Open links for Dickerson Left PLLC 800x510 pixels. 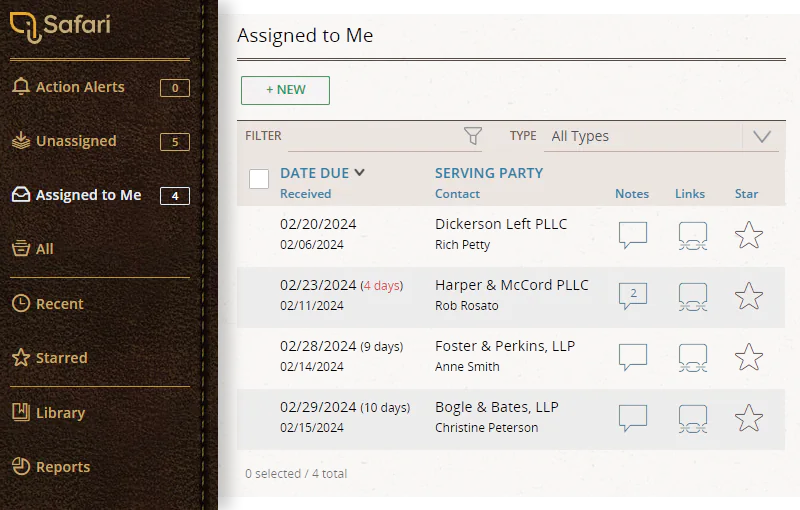pos(693,236)
